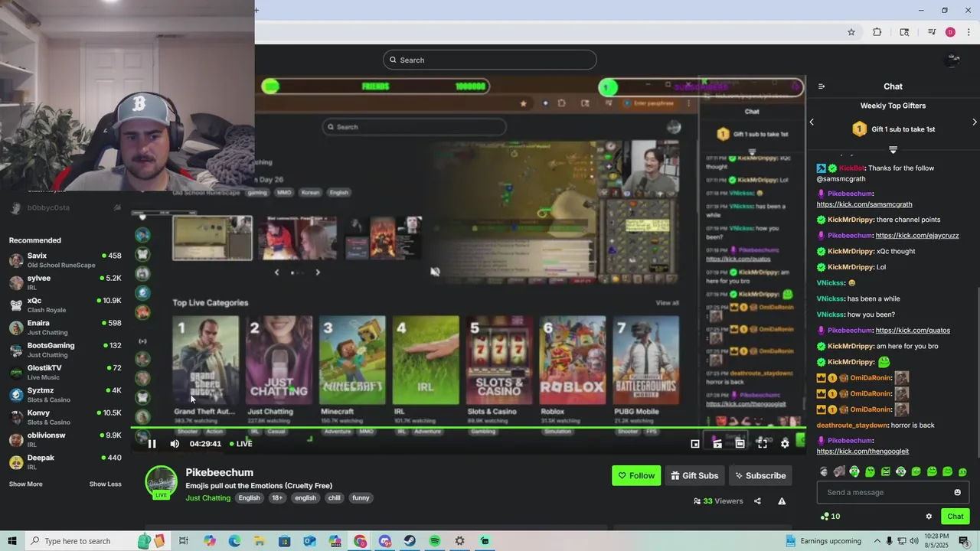Open Chrome profile avatar
The width and height of the screenshot is (980, 551).
(x=950, y=32)
